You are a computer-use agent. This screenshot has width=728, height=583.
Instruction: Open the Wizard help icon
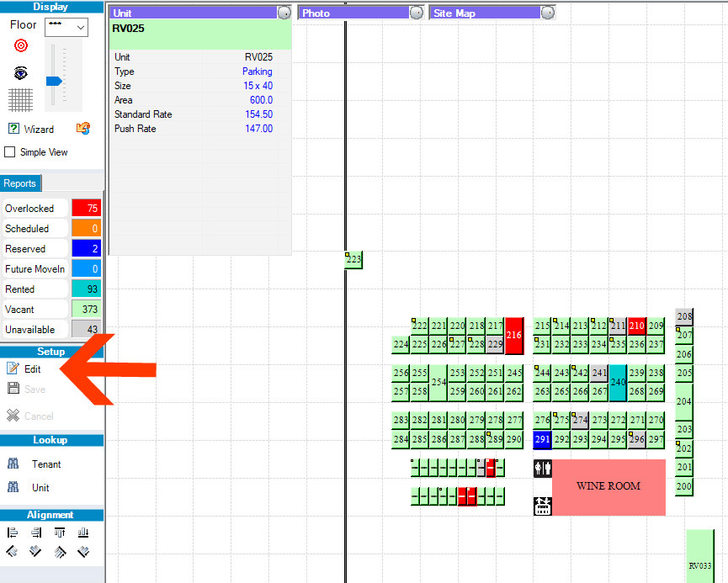[x=14, y=129]
